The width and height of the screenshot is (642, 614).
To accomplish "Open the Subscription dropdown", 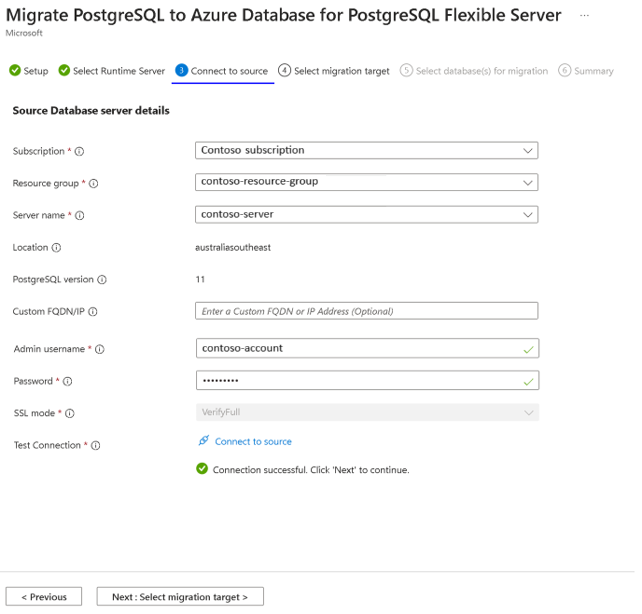I will (367, 151).
